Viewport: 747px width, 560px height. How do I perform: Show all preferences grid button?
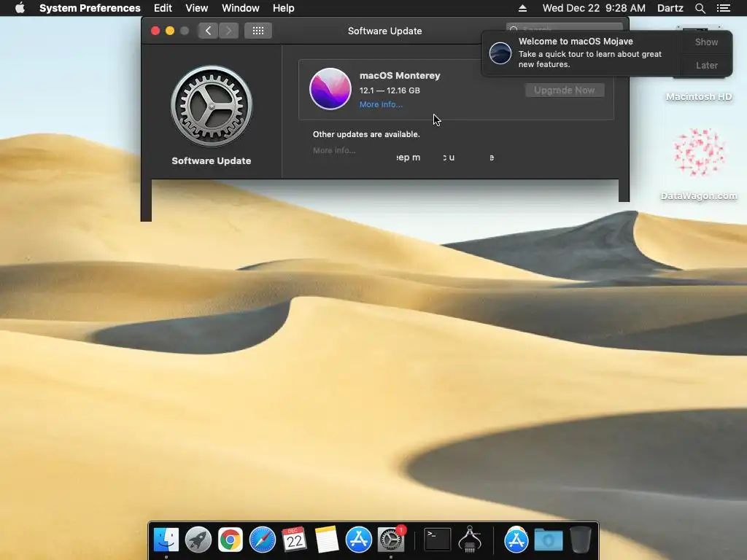[258, 31]
